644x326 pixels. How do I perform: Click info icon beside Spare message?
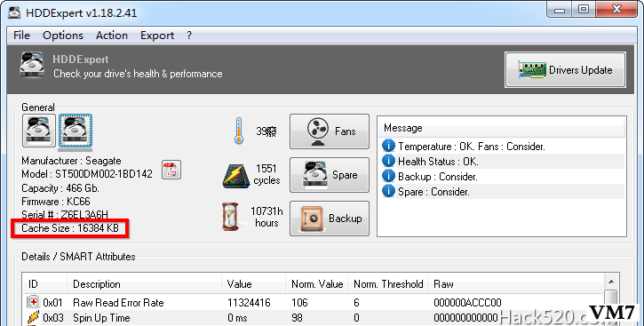388,191
